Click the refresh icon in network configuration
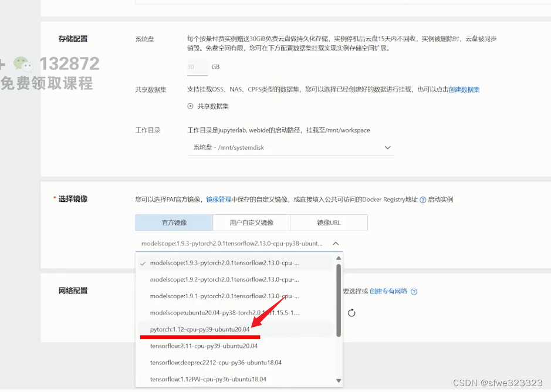The height and width of the screenshot is (392, 551). (x=351, y=313)
